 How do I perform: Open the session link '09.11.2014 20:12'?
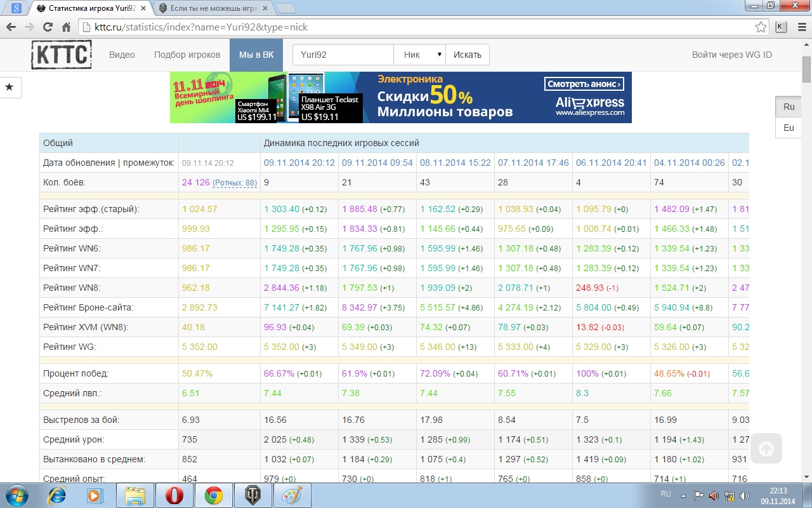coord(299,163)
